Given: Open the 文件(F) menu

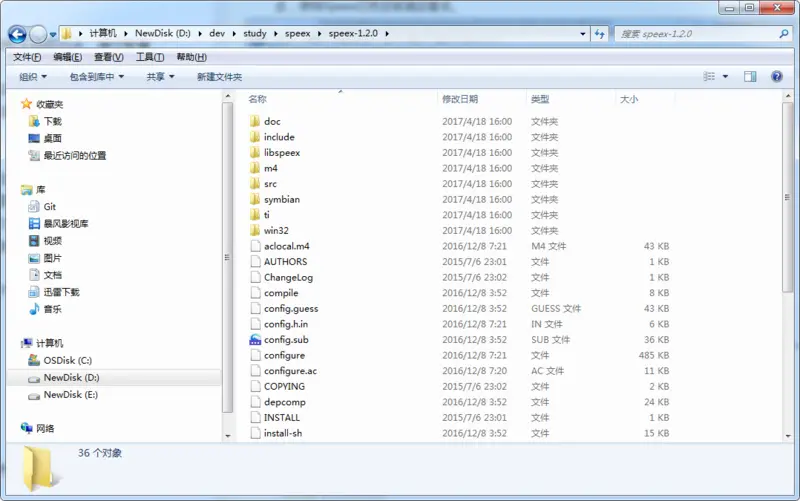Looking at the screenshot, I should pyautogui.click(x=27, y=57).
